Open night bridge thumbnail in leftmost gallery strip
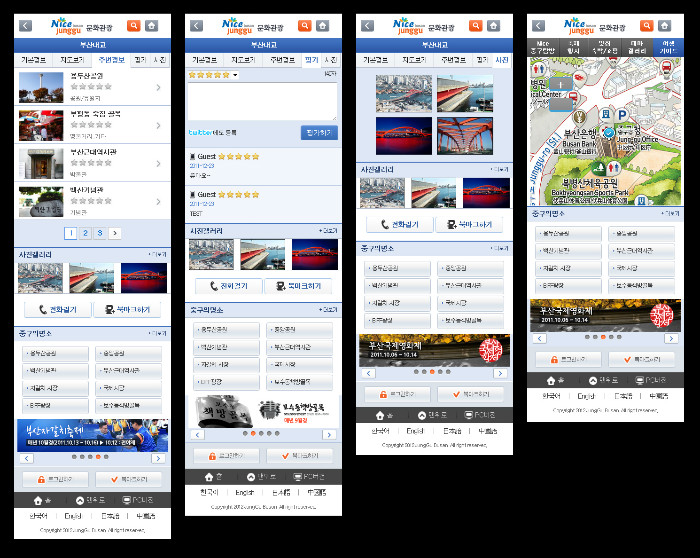Image resolution: width=700 pixels, height=558 pixels. [x=144, y=278]
